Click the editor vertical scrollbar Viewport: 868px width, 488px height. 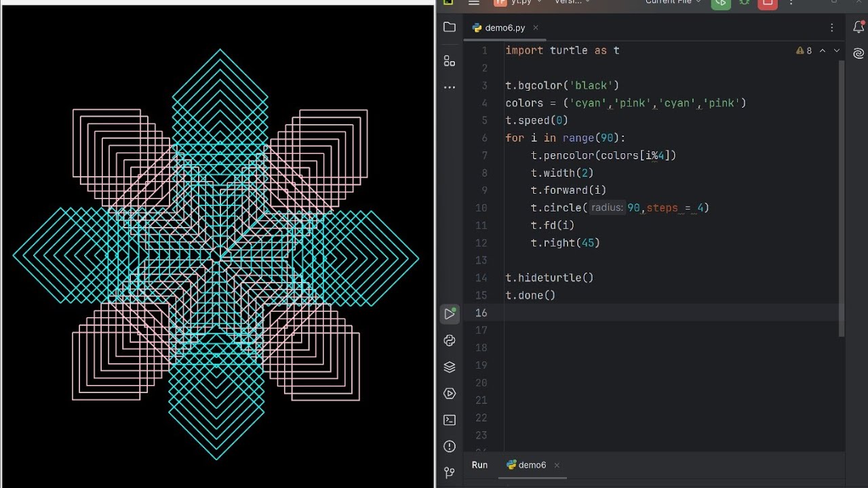click(x=842, y=199)
